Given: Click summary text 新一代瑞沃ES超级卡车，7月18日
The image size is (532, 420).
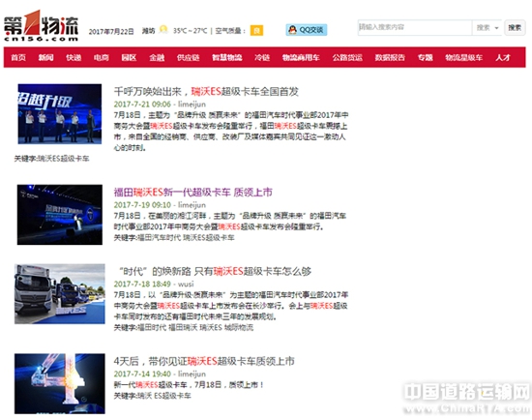Looking at the screenshot, I should click(x=189, y=385).
